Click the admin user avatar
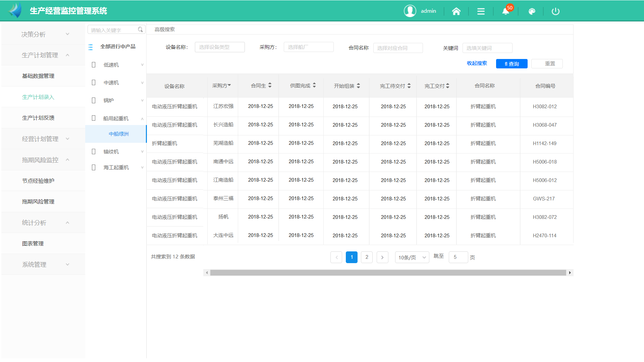Viewport: 644px width, 362px height. 410,11
